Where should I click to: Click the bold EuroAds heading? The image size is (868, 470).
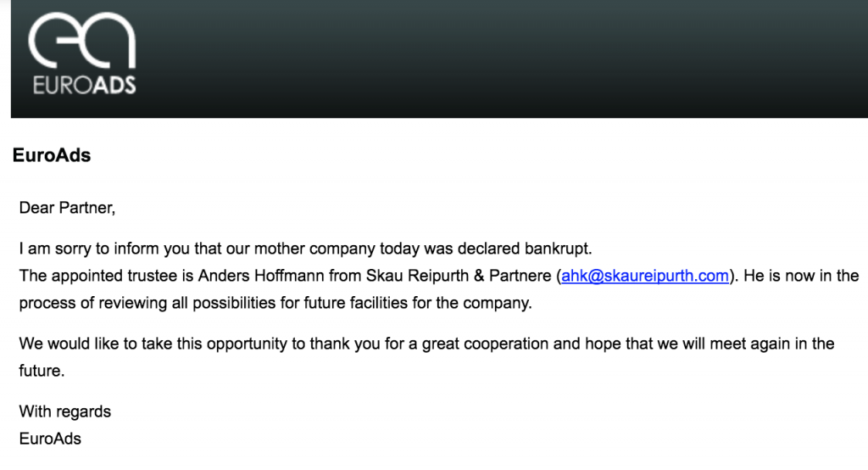[x=52, y=155]
